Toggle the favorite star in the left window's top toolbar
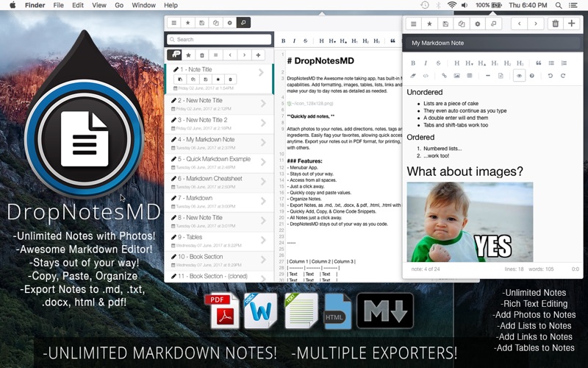This screenshot has height=368, width=588. tap(188, 23)
